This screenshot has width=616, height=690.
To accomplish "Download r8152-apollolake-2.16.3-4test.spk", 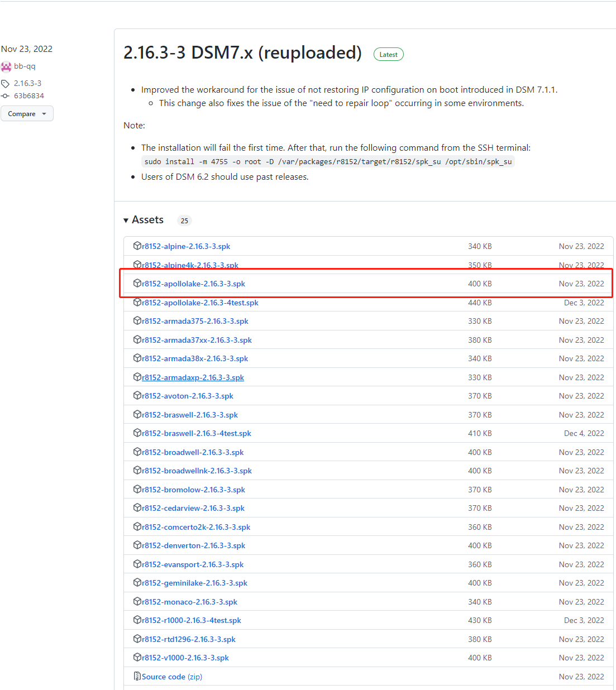I will [200, 303].
